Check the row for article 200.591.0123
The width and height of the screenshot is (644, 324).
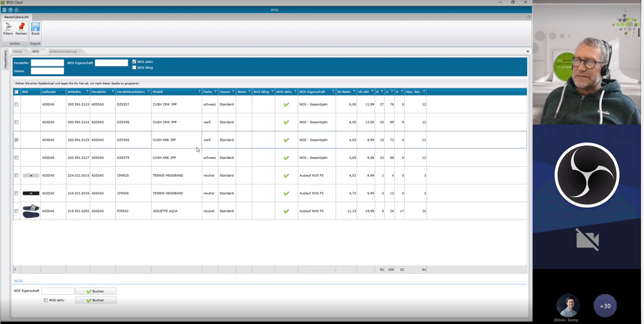[17, 104]
